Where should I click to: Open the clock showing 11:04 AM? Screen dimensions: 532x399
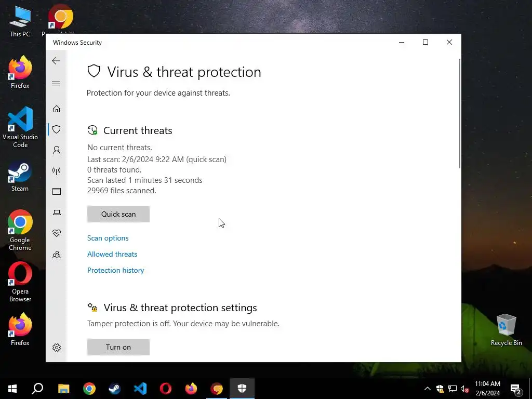click(487, 389)
